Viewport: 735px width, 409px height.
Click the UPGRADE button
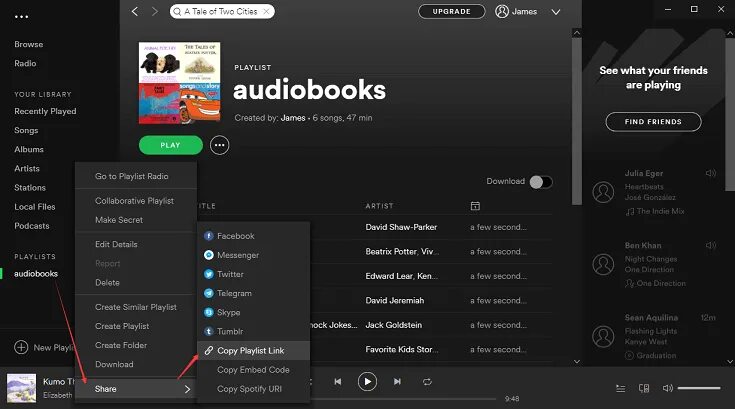click(451, 12)
